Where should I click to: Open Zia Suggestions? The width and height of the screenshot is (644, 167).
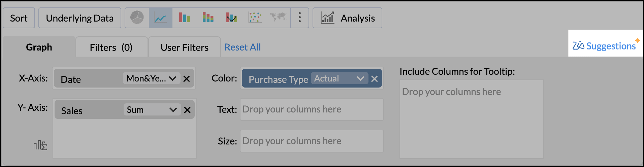[605, 45]
